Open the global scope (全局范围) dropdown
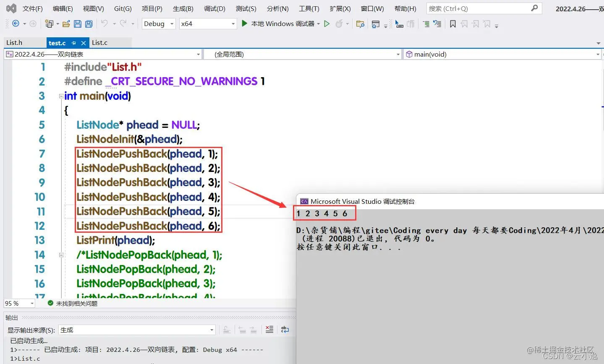The image size is (604, 364). pos(303,54)
